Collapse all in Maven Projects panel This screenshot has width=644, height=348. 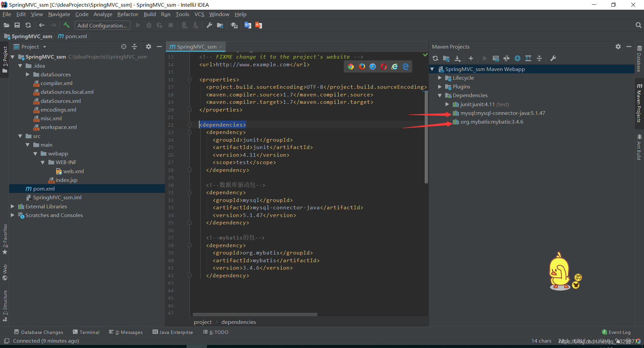click(x=539, y=58)
